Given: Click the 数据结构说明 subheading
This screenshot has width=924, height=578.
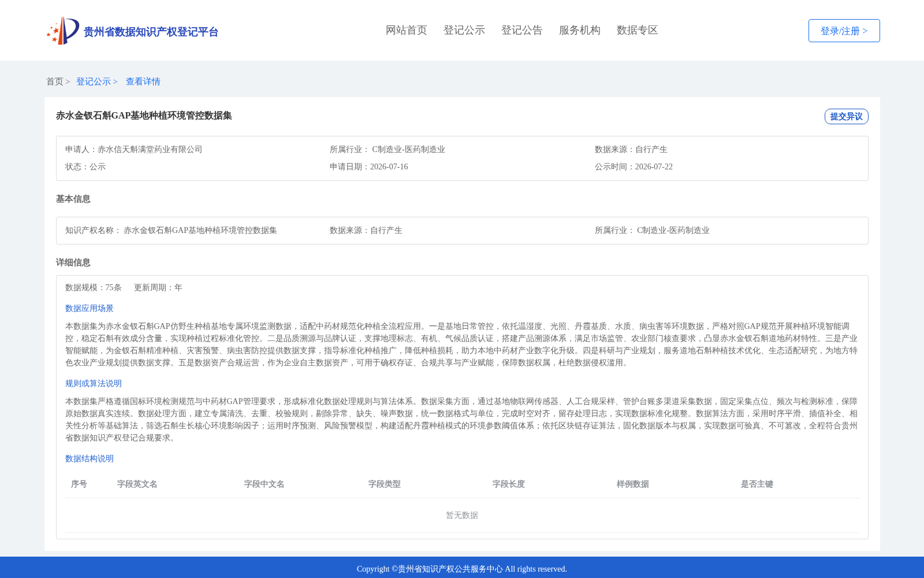Looking at the screenshot, I should pos(90,458).
